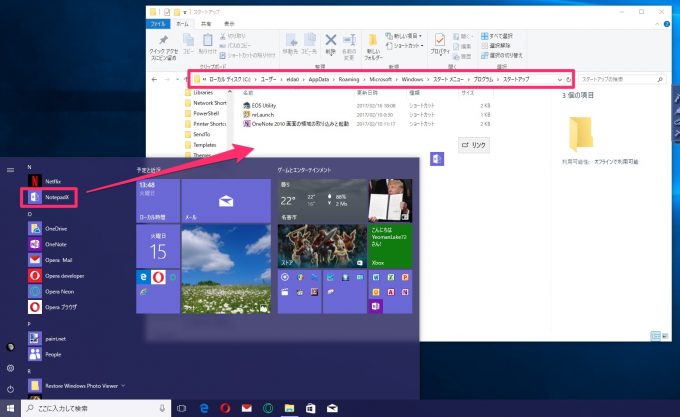Viewport: 680px width, 417px height.
Task: Open the calendar tile showing 15
Action: click(x=158, y=246)
